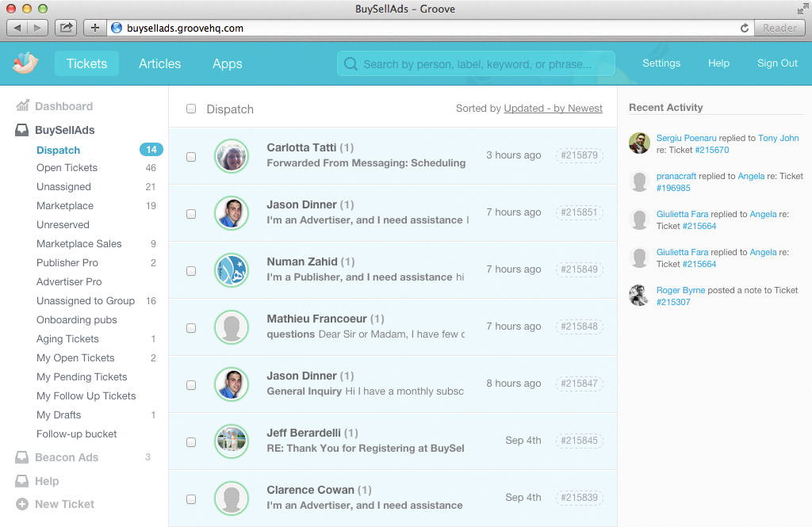Open ticket link #215307 in Recent Activity
This screenshot has width=812, height=527.
673,302
